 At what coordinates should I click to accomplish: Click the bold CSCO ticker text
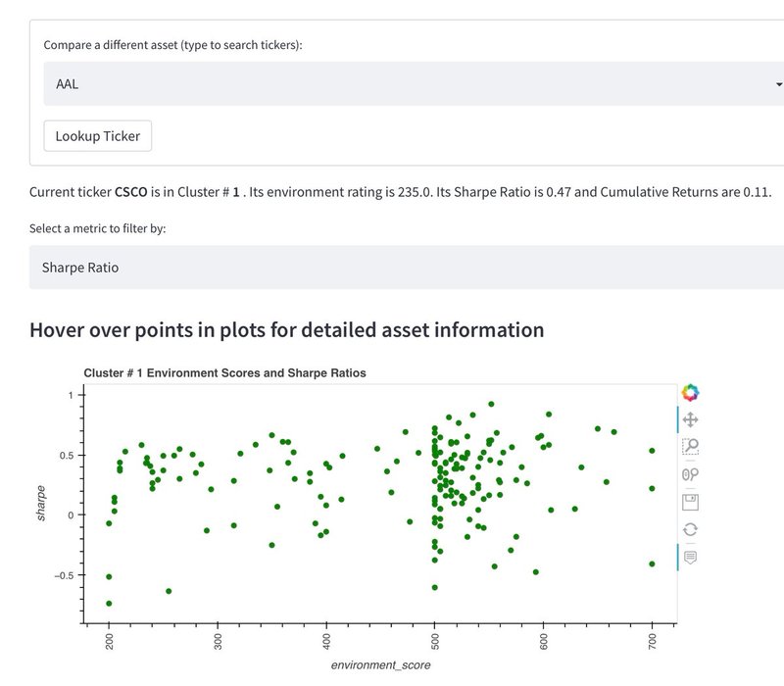coord(131,192)
